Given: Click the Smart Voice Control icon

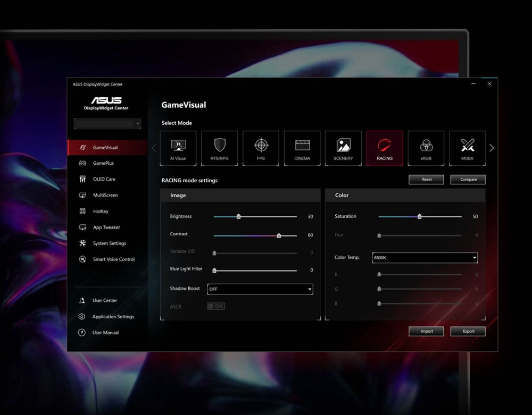Looking at the screenshot, I should 82,259.
